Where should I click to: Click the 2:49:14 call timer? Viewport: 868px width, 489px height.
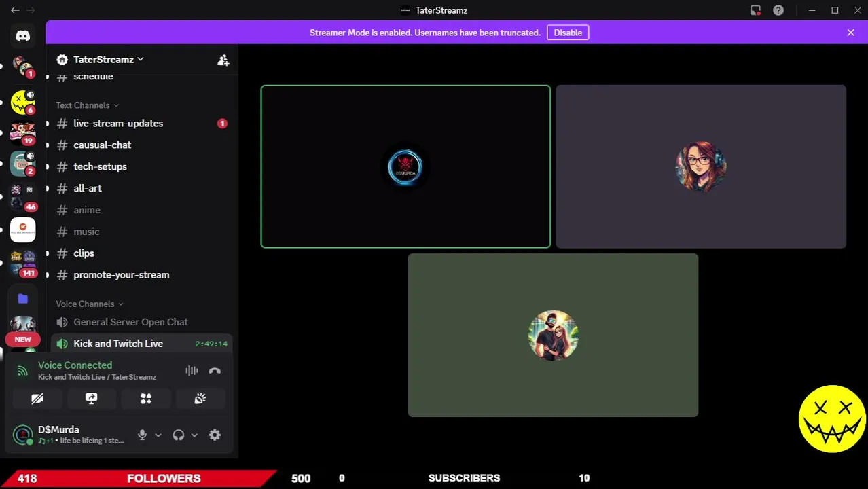pos(211,344)
